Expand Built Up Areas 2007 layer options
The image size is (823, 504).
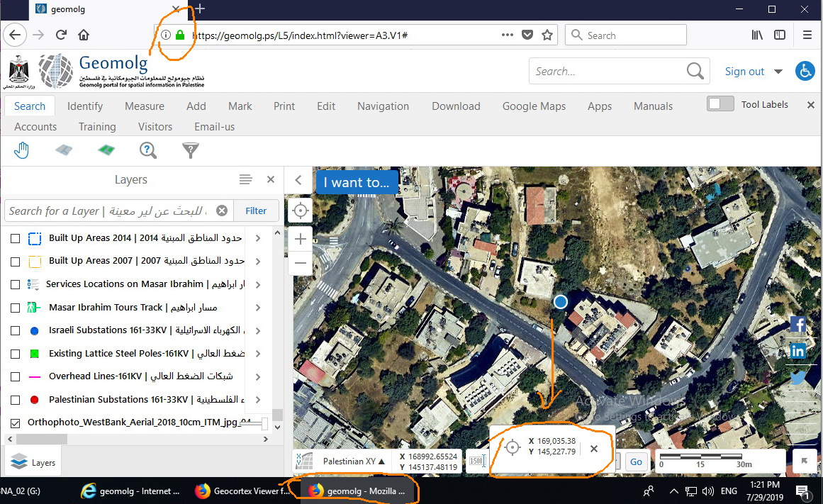[x=258, y=262]
